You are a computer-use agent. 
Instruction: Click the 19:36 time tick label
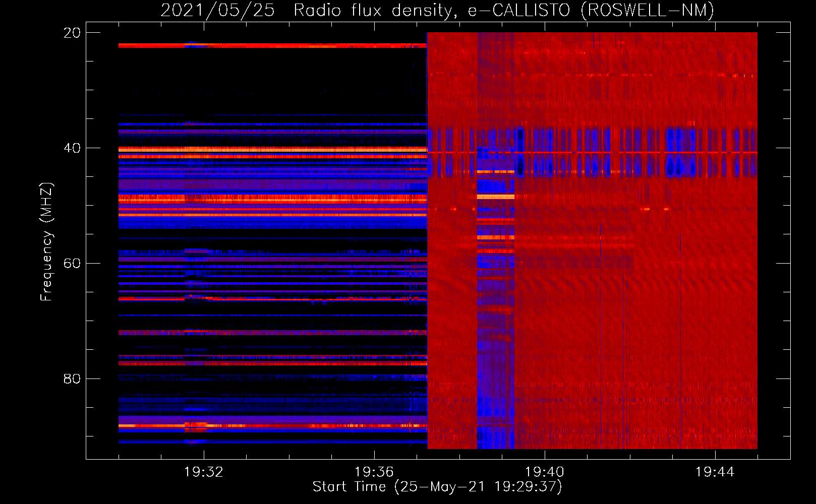[374, 472]
